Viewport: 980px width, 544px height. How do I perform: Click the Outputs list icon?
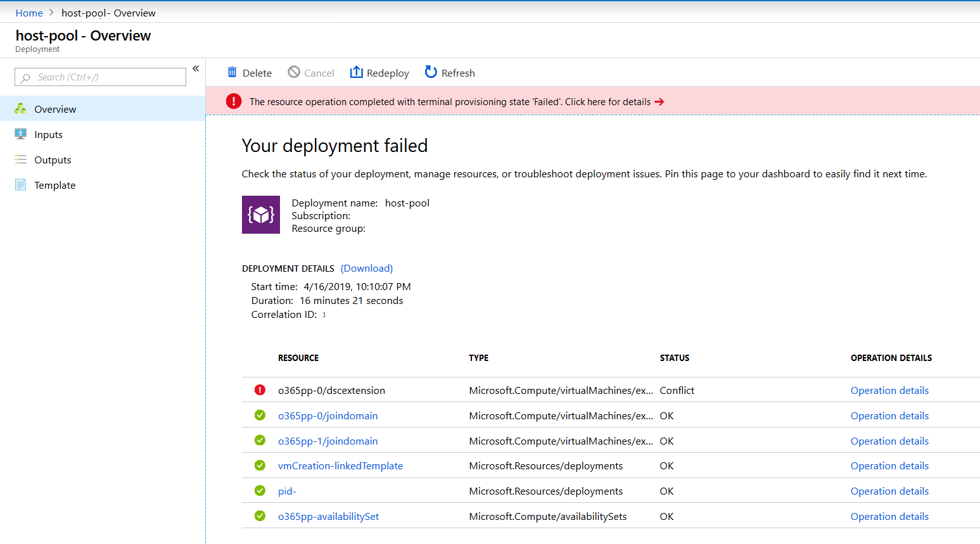(21, 160)
